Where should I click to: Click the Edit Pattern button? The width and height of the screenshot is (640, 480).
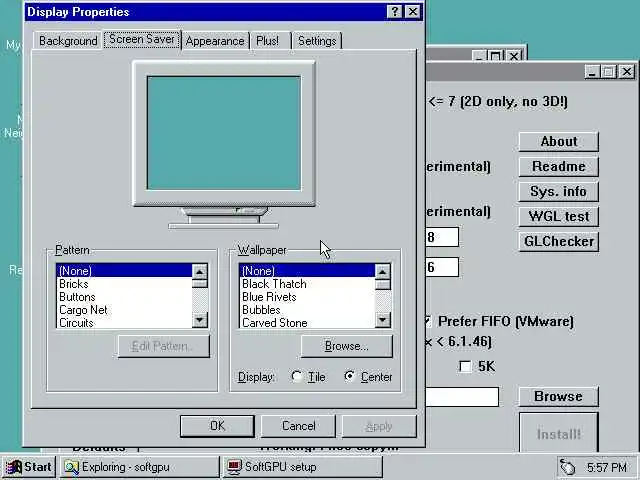164,346
